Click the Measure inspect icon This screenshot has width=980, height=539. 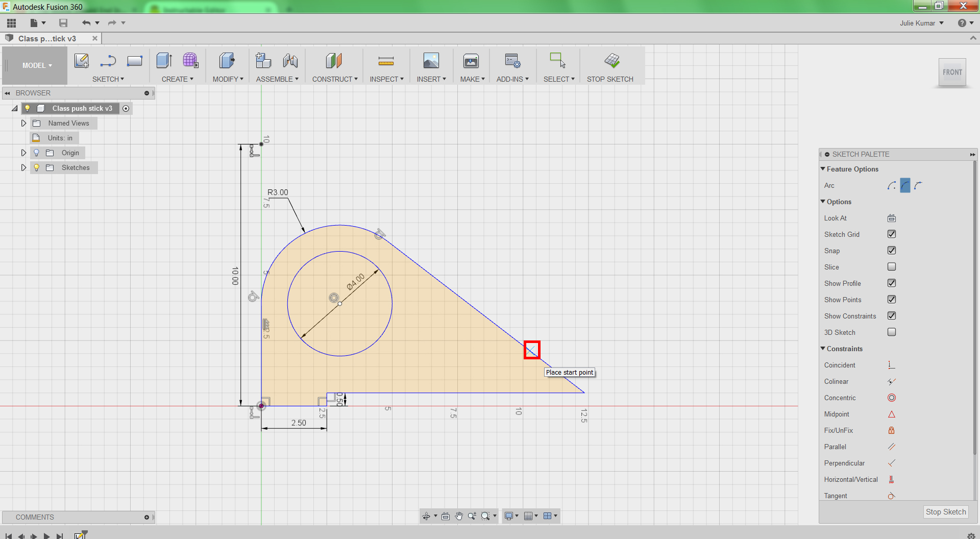click(386, 61)
